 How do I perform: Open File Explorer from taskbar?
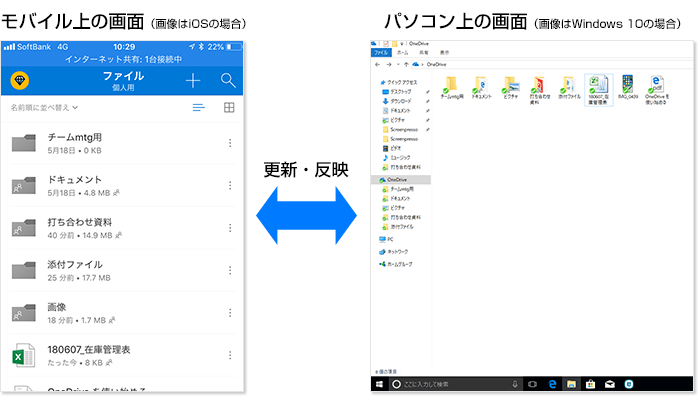point(571,384)
